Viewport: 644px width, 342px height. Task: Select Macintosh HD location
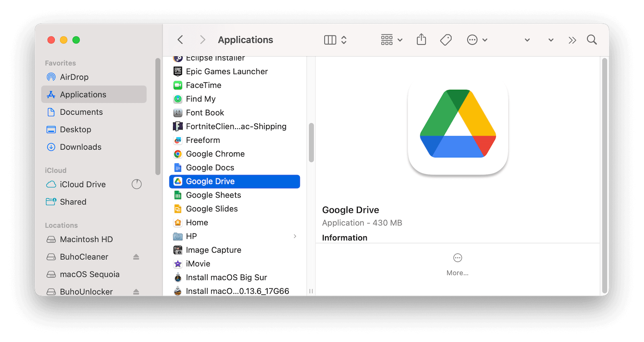tap(94, 239)
